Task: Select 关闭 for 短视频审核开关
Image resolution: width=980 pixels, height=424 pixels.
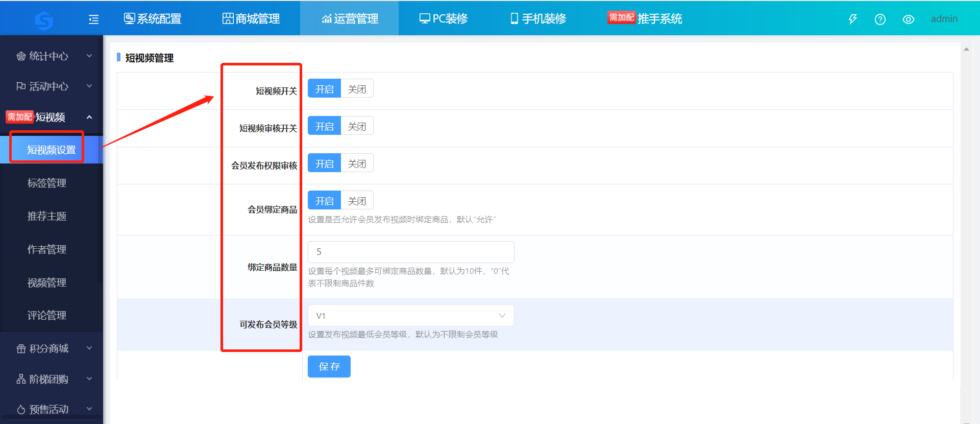Action: point(357,126)
